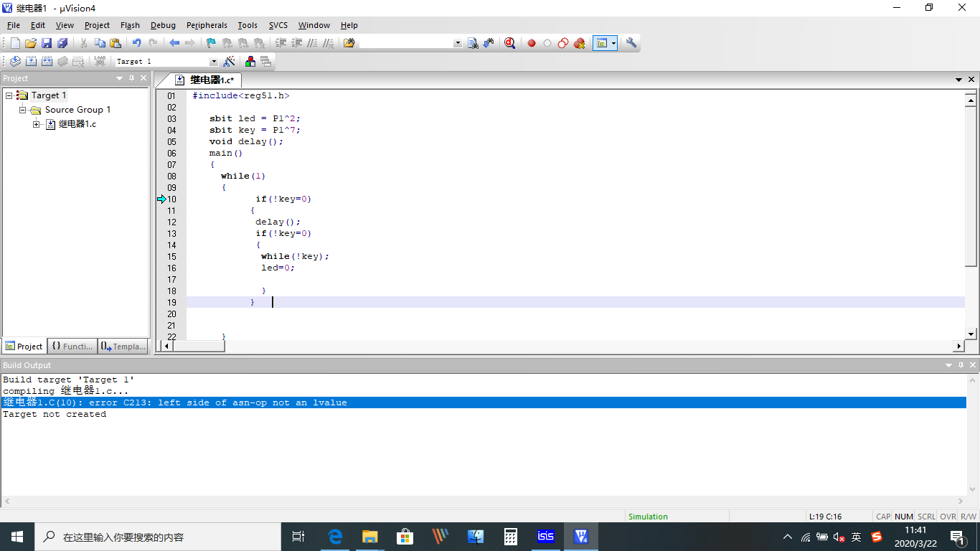Switch to the Templates panel tab

tap(123, 346)
